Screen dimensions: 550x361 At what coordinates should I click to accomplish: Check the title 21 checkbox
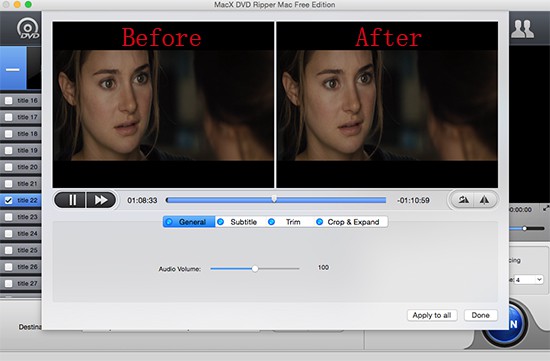8,183
